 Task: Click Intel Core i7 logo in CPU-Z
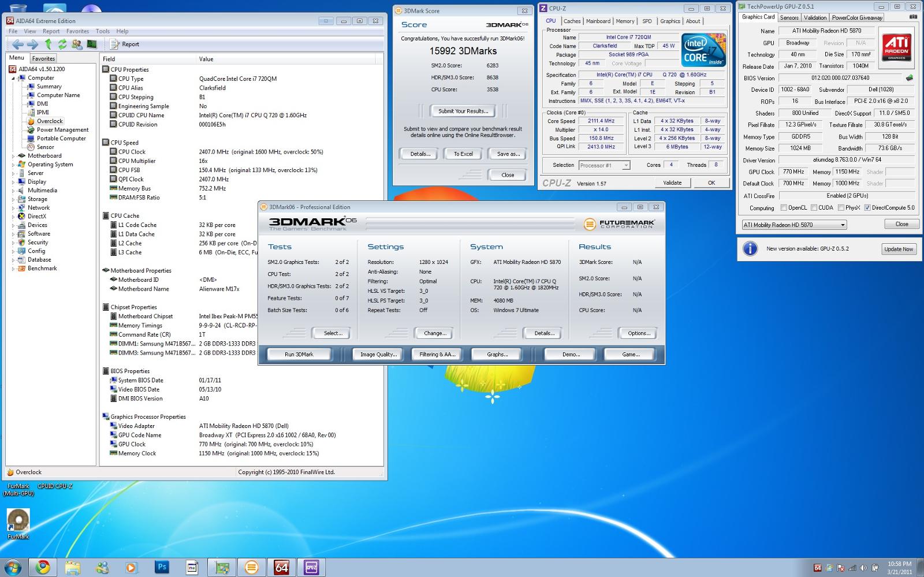(x=703, y=50)
